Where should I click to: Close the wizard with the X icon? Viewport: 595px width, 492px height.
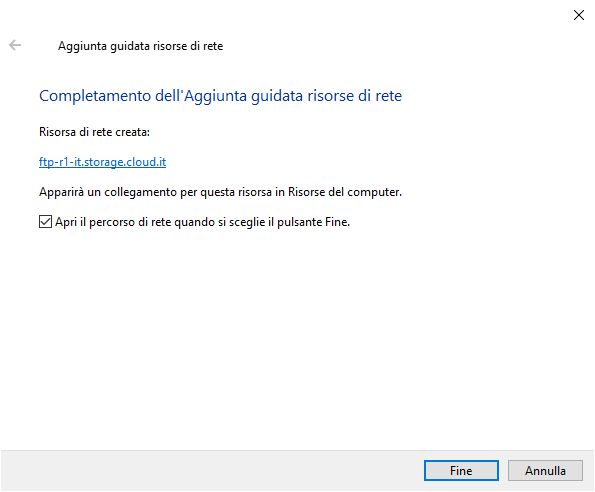click(579, 15)
